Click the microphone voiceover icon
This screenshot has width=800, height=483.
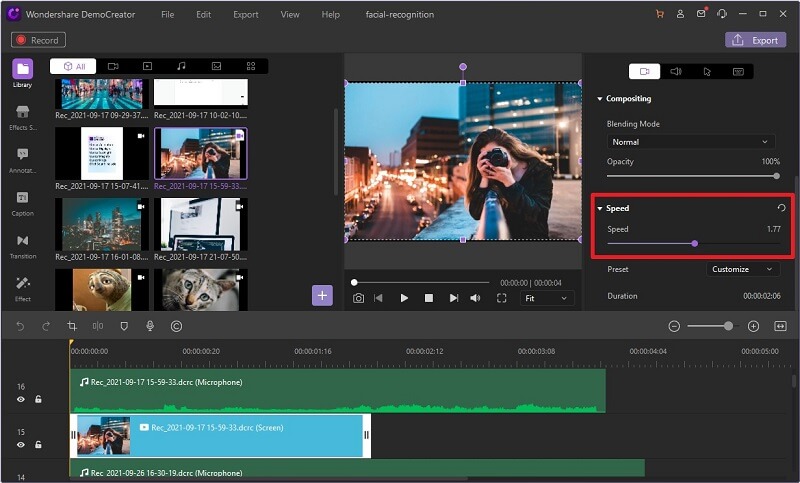coord(150,326)
